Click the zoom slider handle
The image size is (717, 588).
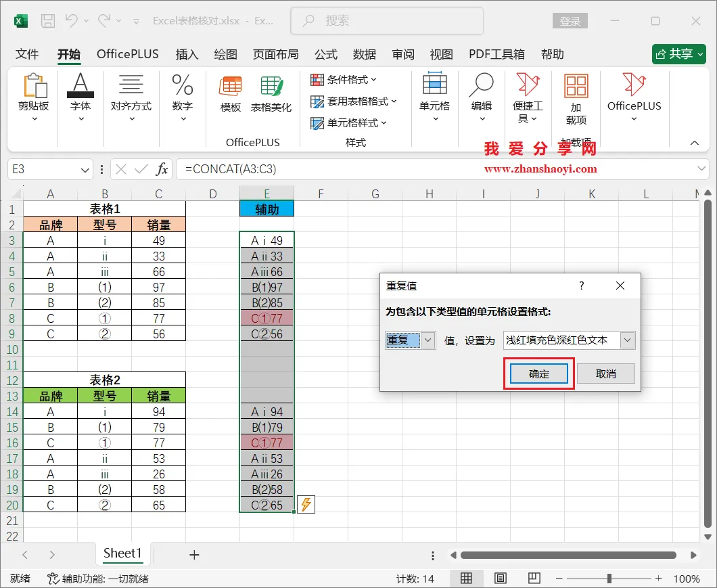pos(609,579)
